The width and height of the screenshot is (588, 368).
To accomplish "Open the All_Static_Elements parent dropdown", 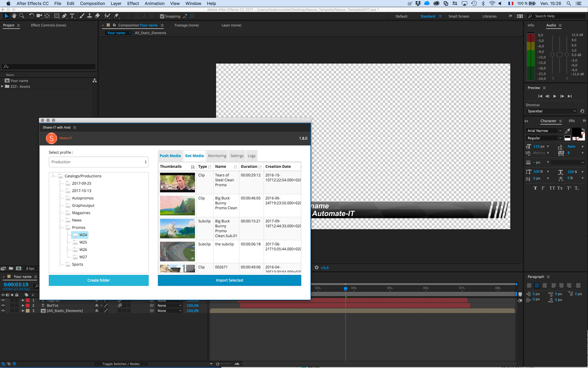I will coord(169,311).
